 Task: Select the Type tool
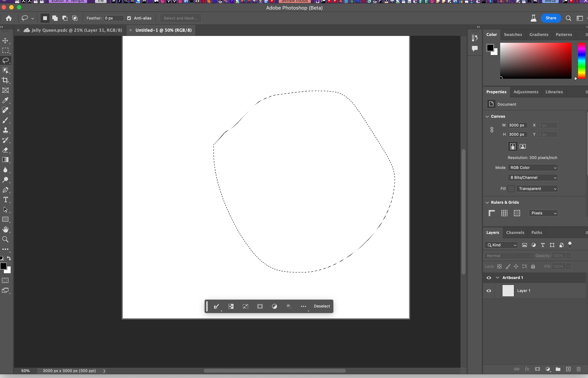[x=5, y=200]
